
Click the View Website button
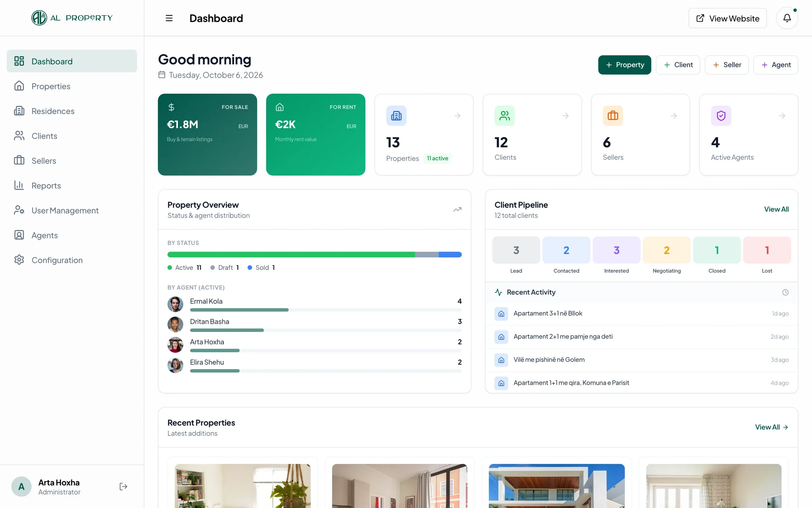pos(727,18)
